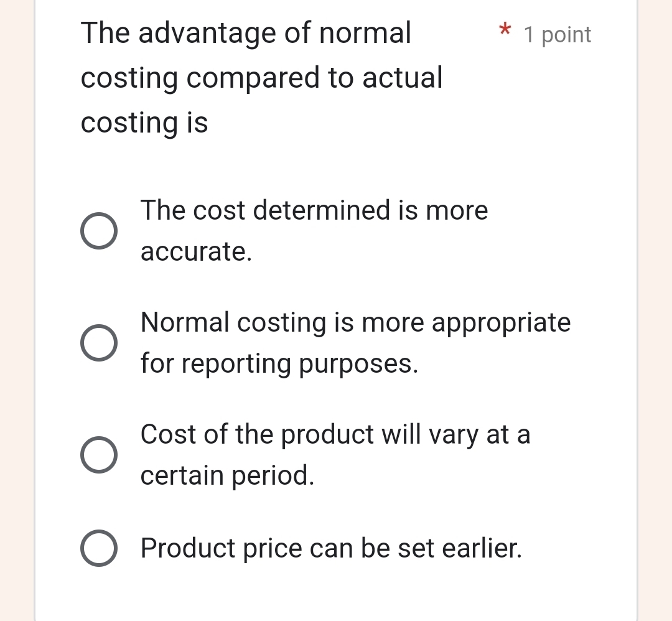
Task: Click the 'Product price can be set earlier.' label
Action: tap(332, 548)
